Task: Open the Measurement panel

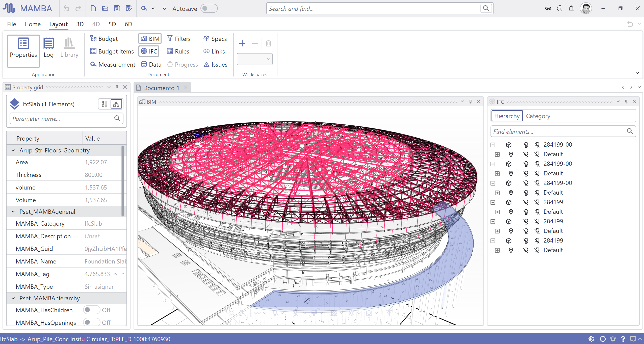Action: point(113,64)
